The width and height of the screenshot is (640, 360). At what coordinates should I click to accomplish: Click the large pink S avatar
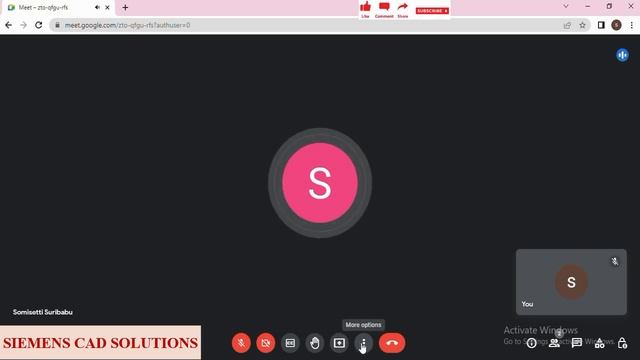coord(320,183)
